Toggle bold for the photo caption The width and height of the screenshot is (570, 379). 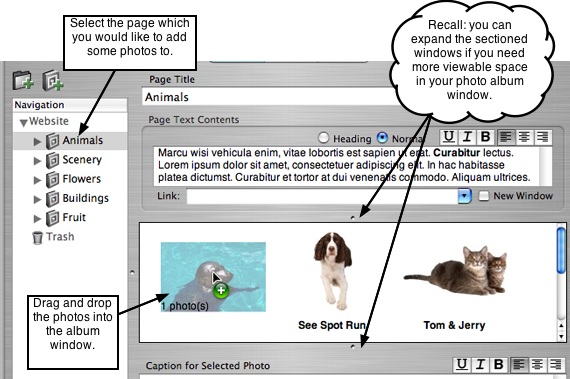pyautogui.click(x=499, y=364)
